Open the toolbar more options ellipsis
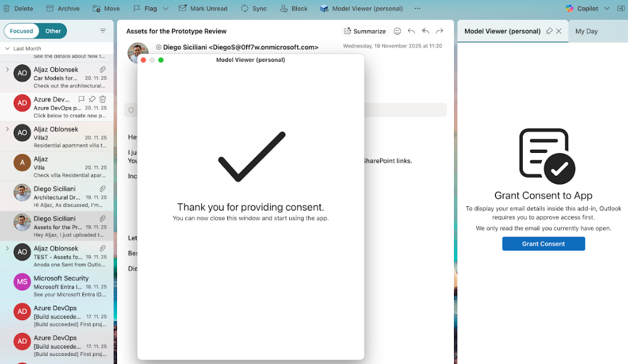The image size is (628, 364). click(417, 9)
